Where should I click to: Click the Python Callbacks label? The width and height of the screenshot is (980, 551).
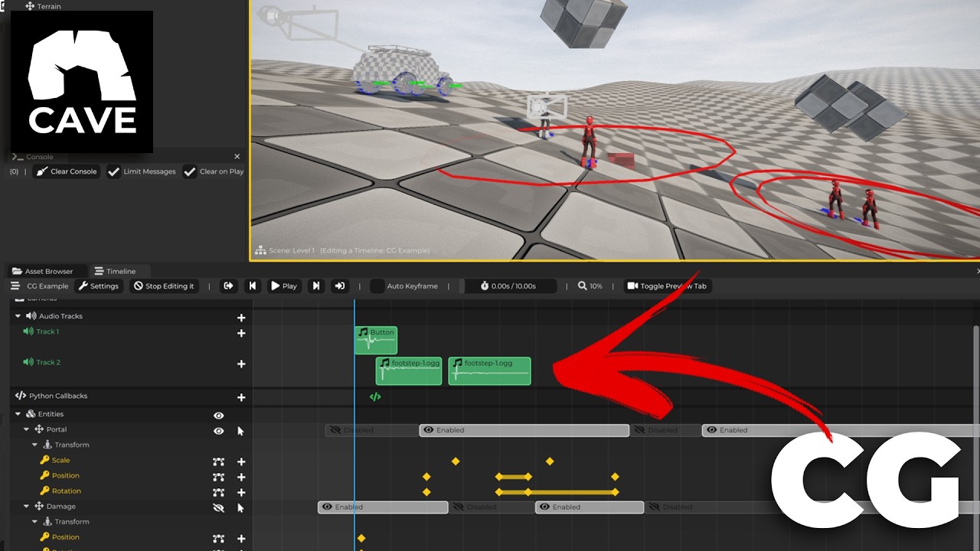[x=58, y=396]
